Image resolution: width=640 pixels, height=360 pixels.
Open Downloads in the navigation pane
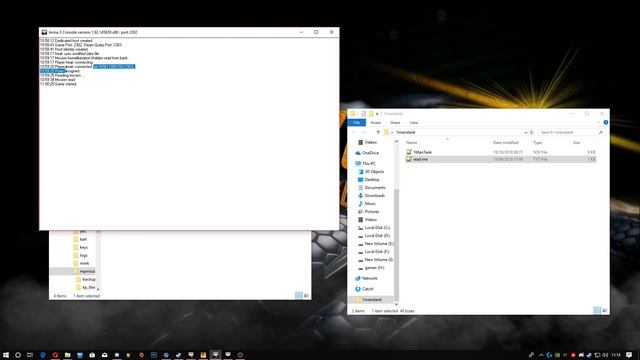(x=375, y=196)
